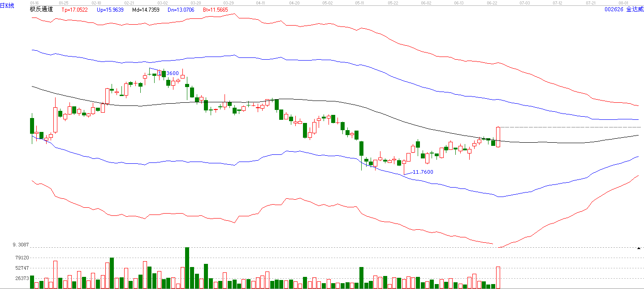This screenshot has height=289, width=644.
Task: Click the Bt=11.5665 indicator value
Action: coord(216,9)
